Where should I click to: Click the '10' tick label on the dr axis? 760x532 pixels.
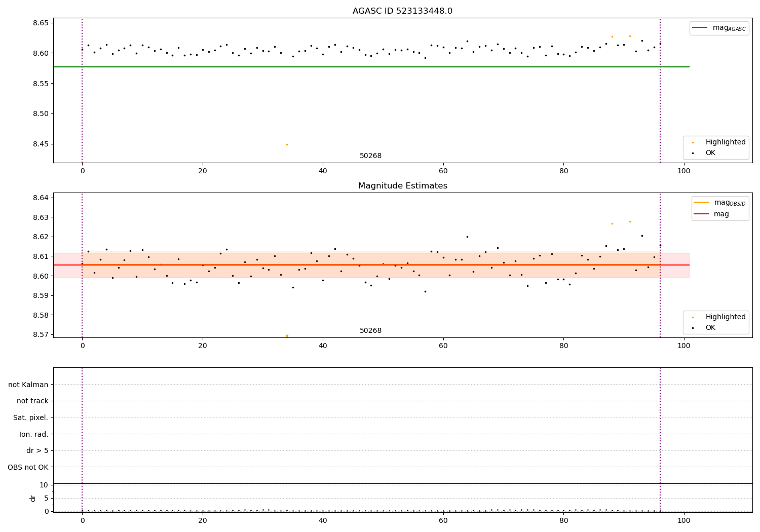44,485
